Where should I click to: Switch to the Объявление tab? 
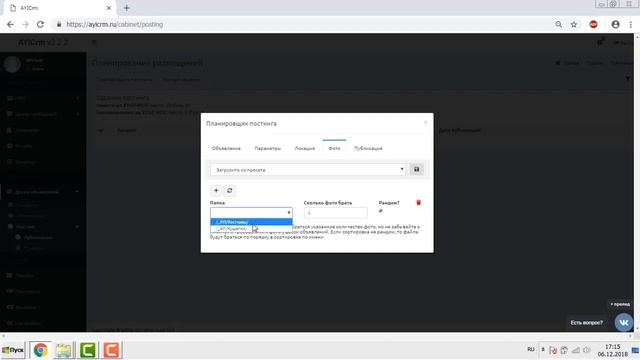coord(226,148)
